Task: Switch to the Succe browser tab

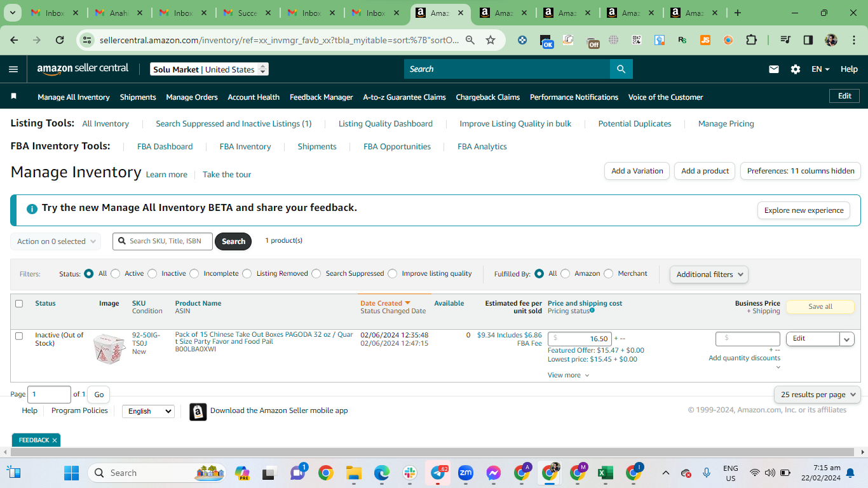Action: (247, 13)
